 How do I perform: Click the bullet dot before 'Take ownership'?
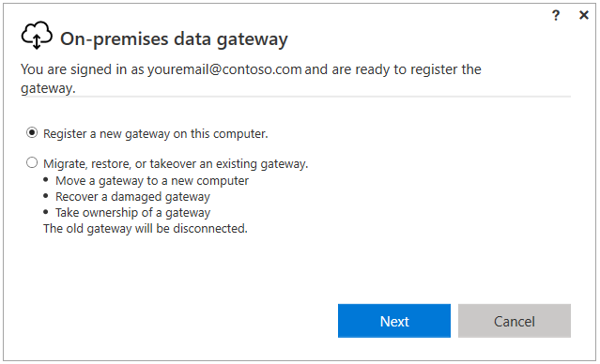click(x=46, y=212)
